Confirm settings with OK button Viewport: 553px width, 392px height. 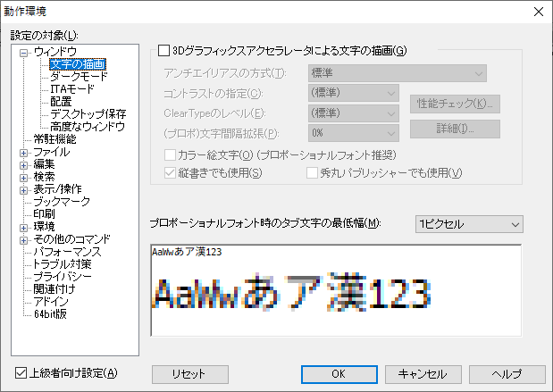coord(339,373)
